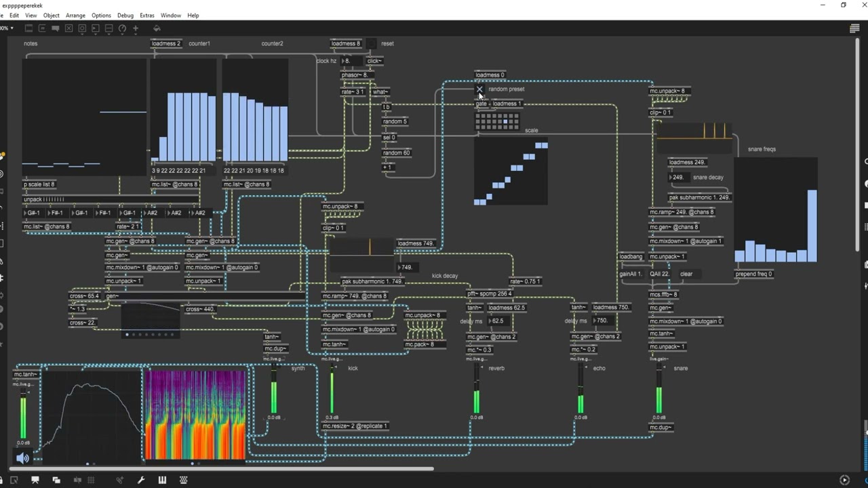Image resolution: width=868 pixels, height=488 pixels.
Task: Click the scale matrix control grid
Action: (x=497, y=121)
